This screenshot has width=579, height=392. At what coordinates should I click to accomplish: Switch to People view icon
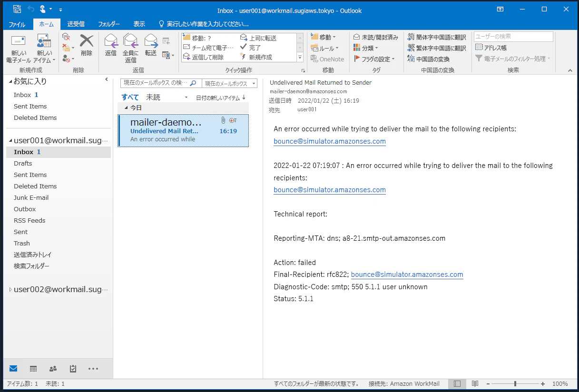tap(53, 369)
